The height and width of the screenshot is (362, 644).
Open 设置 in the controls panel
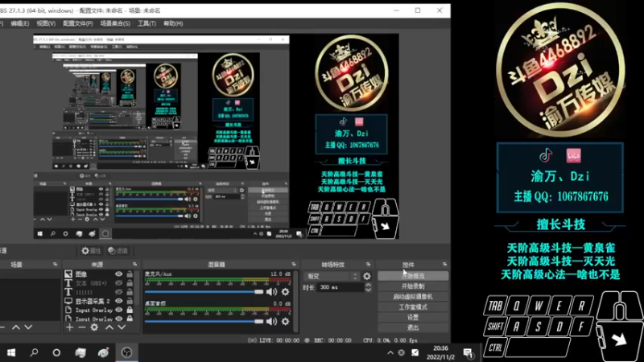coord(413,317)
